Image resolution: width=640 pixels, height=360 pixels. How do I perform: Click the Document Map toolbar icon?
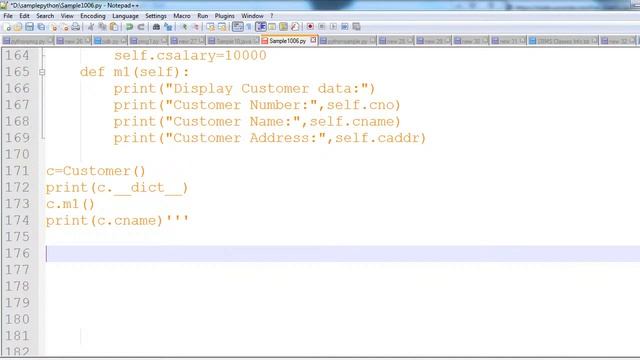[x=283, y=27]
